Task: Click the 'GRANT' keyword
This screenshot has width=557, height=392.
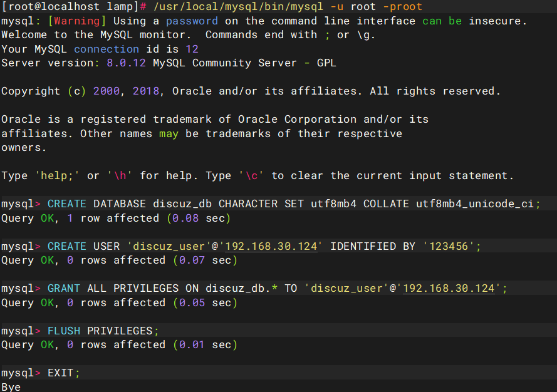Action: coord(63,288)
